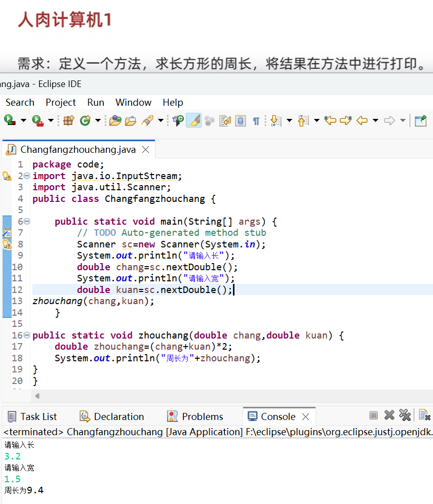Screen dimensions: 433x504
Task: Open the Next Annotation dropdown
Action: tap(289, 120)
